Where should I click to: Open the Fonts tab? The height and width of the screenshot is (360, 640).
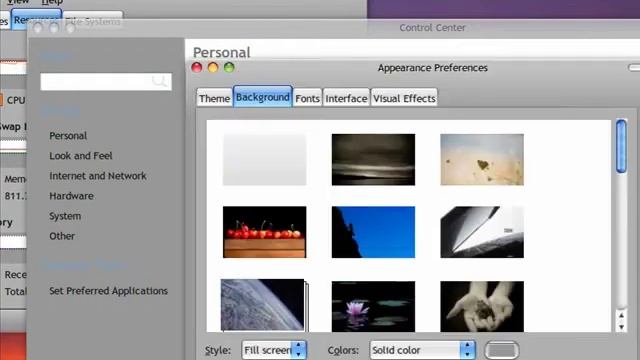[x=307, y=98]
